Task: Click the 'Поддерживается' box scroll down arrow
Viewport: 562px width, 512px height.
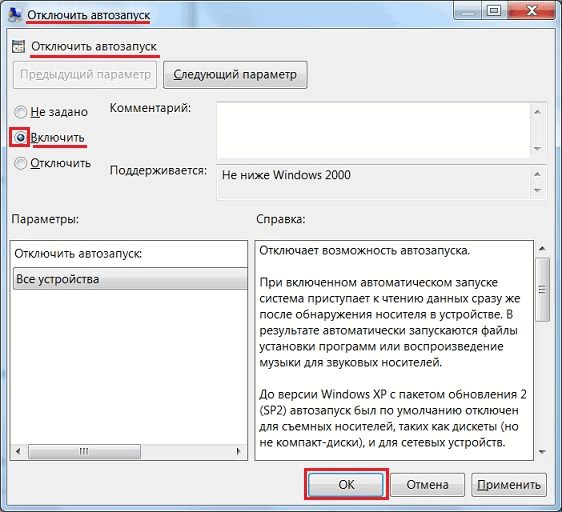Action: (537, 190)
